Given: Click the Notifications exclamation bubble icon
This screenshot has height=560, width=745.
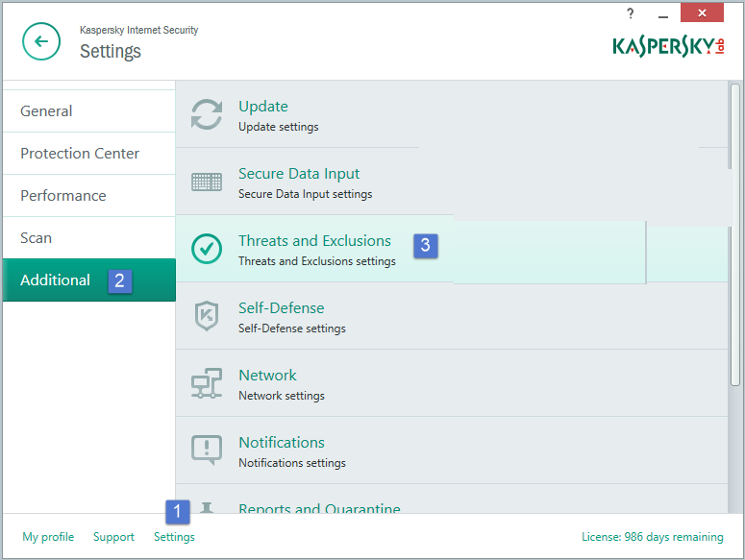Looking at the screenshot, I should point(207,450).
